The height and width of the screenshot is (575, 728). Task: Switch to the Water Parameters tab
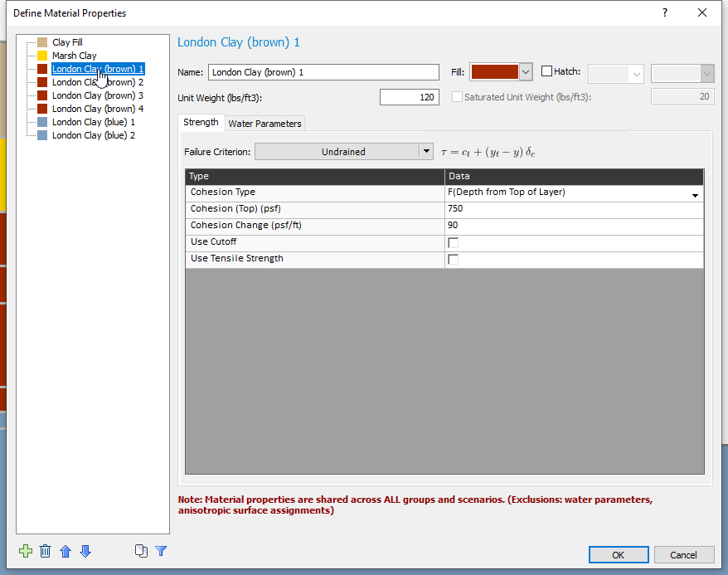pos(265,122)
